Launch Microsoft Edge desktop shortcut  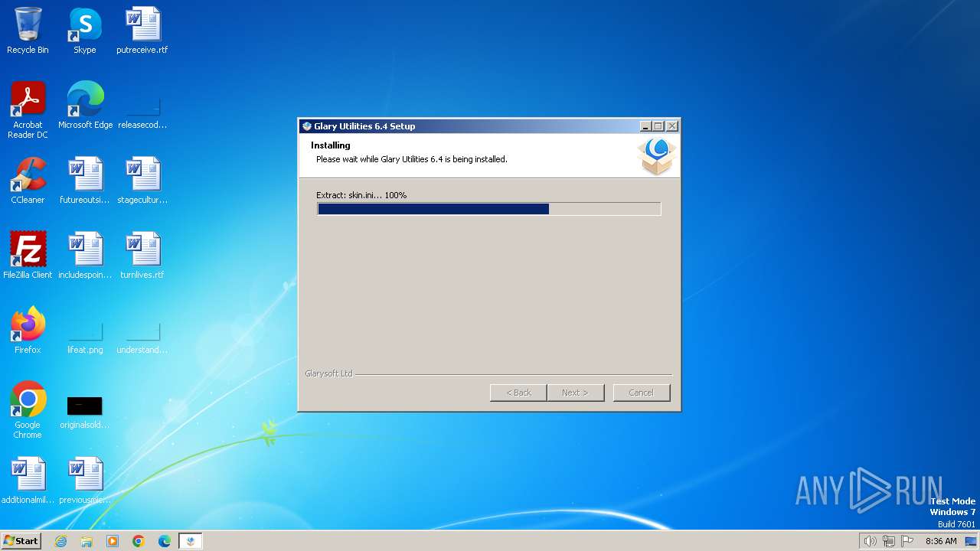pos(85,106)
